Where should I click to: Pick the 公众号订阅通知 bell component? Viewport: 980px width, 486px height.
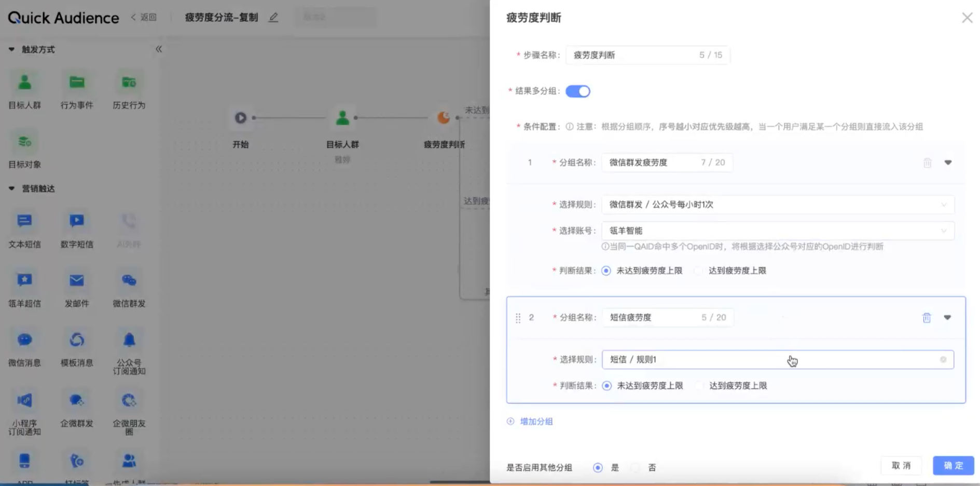(129, 340)
